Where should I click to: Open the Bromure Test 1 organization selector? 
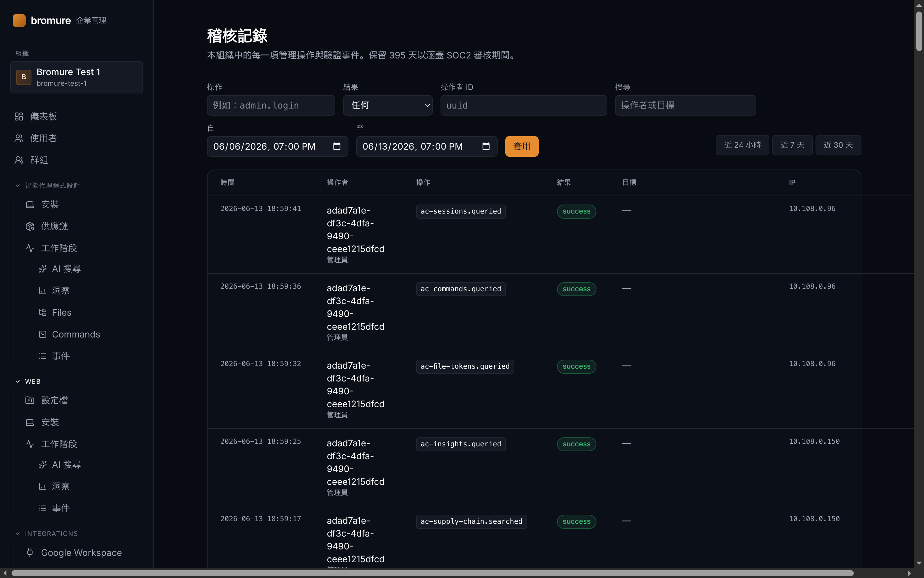(77, 77)
